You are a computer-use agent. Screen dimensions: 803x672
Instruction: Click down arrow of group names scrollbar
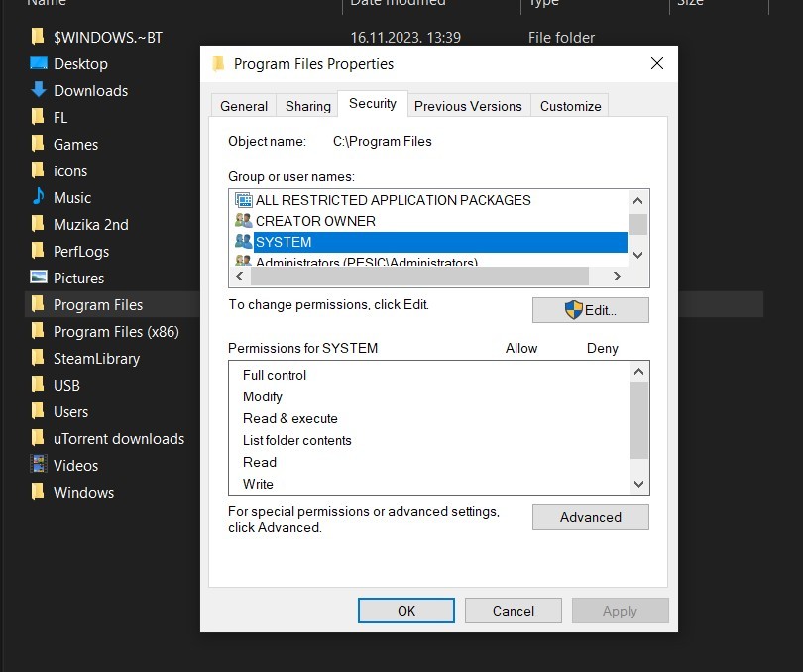pyautogui.click(x=637, y=255)
